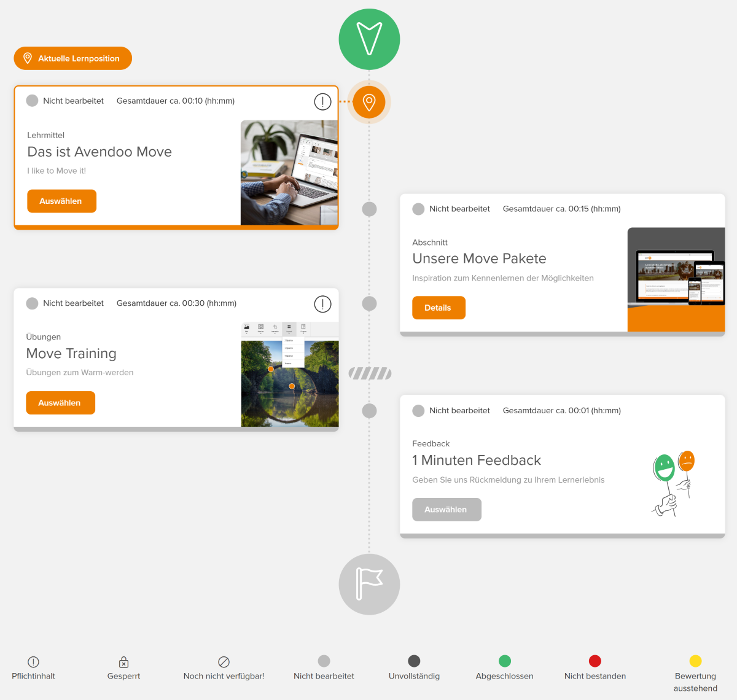Click the Gesperrt lock legend icon
Screen dimensions: 737x700
(x=123, y=662)
